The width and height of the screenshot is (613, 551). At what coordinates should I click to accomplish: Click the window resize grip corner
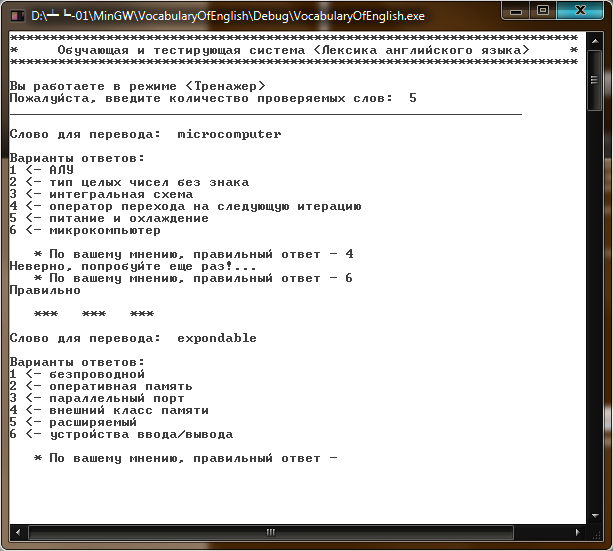596,534
